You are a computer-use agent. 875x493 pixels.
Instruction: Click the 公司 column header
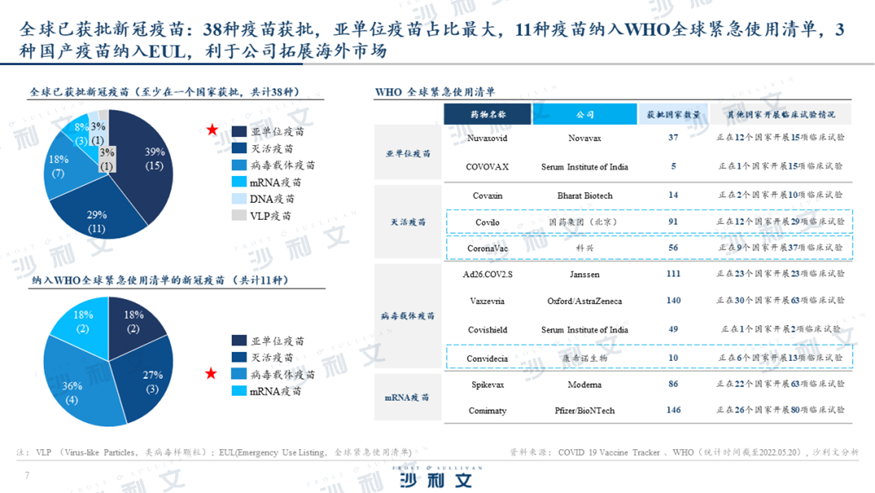(x=584, y=114)
